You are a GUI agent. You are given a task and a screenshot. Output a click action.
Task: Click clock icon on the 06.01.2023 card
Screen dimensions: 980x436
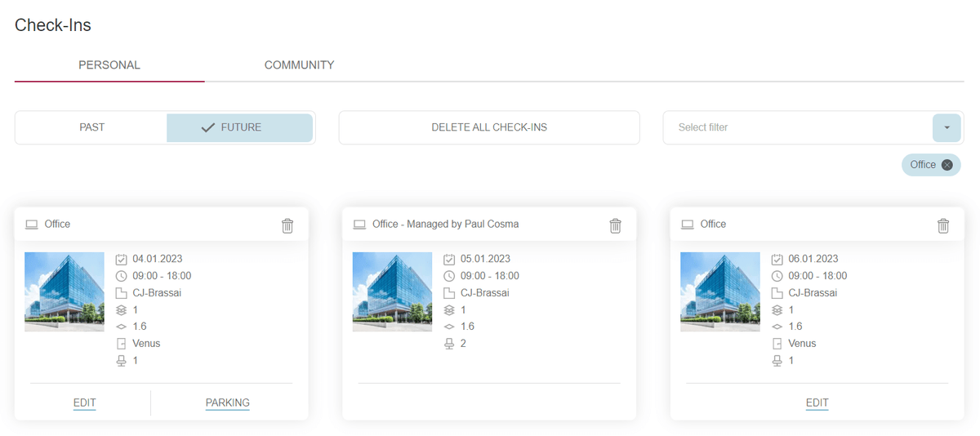click(x=777, y=276)
